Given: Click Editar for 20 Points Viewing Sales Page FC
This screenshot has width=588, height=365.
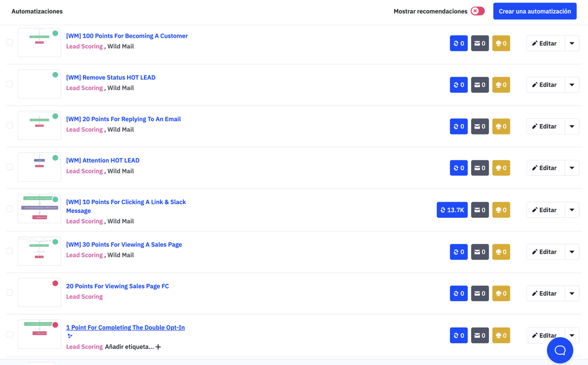Looking at the screenshot, I should click(546, 293).
